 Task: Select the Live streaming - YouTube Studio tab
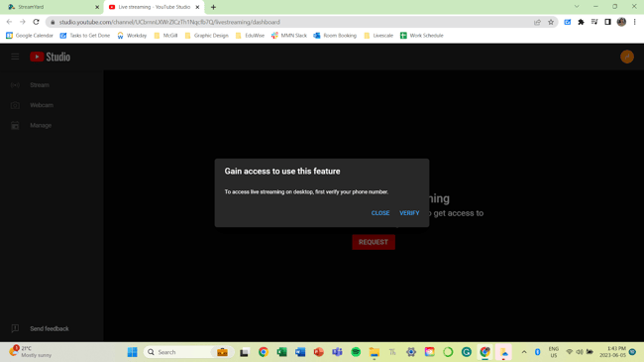coord(154,7)
